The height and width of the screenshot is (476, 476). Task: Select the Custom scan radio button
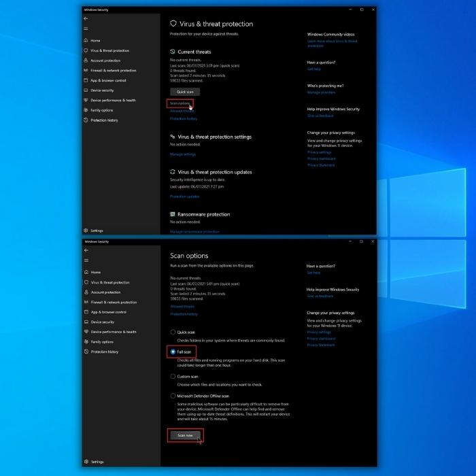pos(173,377)
